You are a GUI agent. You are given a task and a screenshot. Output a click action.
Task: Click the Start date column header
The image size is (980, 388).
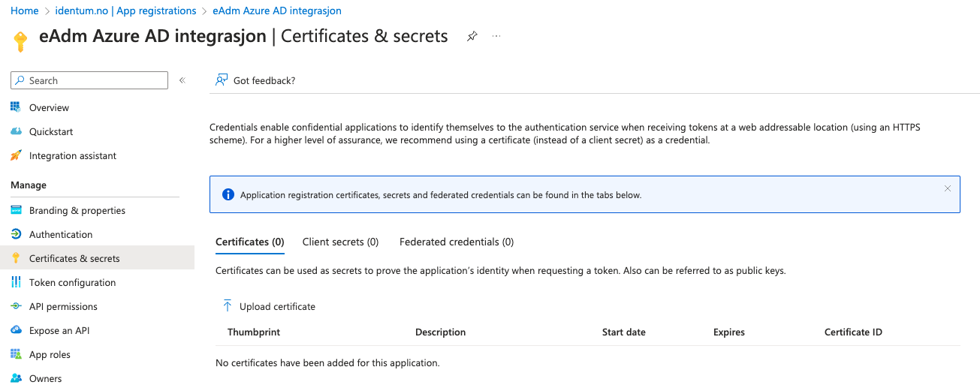coord(624,332)
